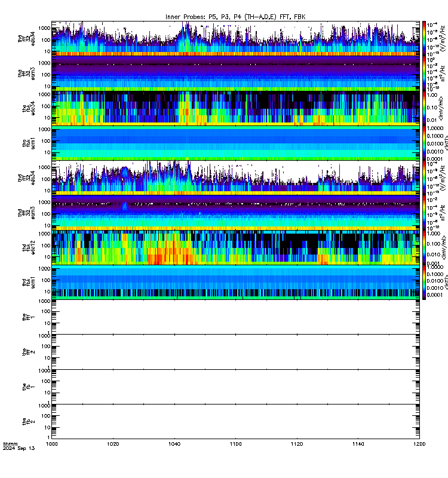Click the 'tha fbk scm1' panel label

[29, 143]
